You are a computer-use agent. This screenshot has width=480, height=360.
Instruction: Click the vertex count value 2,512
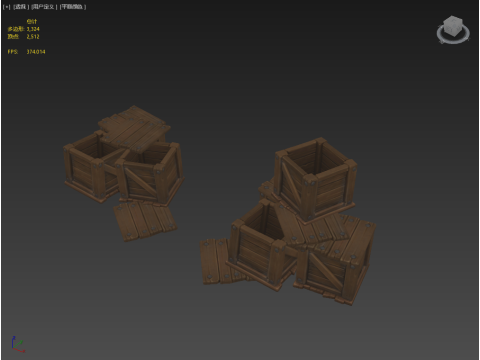click(33, 36)
